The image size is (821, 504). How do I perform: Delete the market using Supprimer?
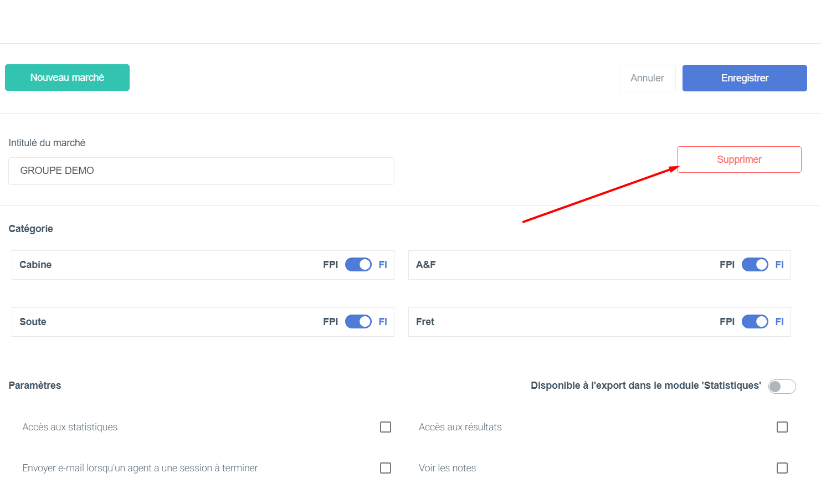tap(739, 160)
